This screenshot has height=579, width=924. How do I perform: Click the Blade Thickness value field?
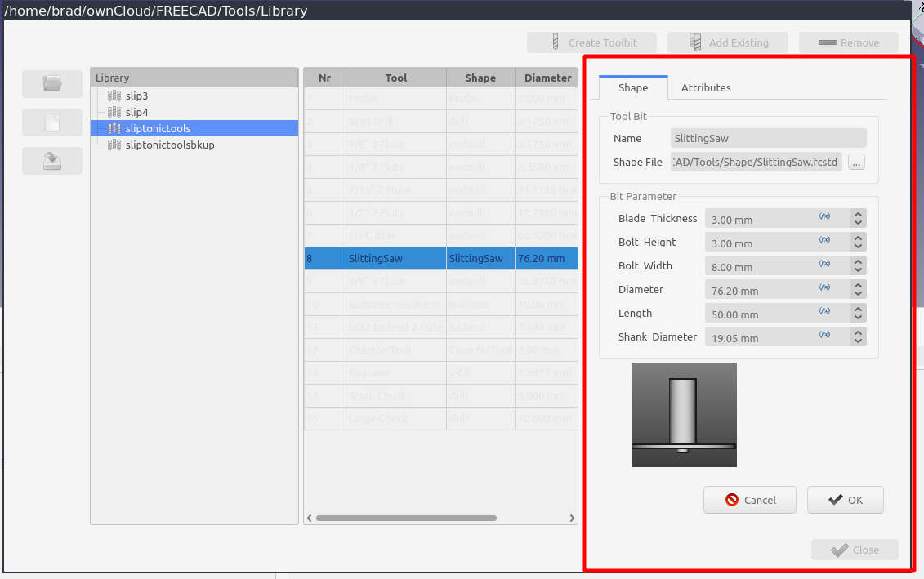pos(777,219)
